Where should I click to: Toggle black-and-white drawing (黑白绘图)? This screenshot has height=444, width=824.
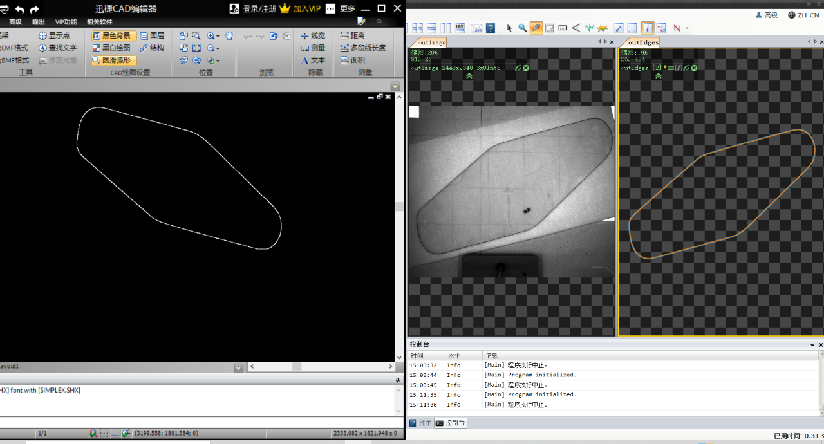[112, 48]
